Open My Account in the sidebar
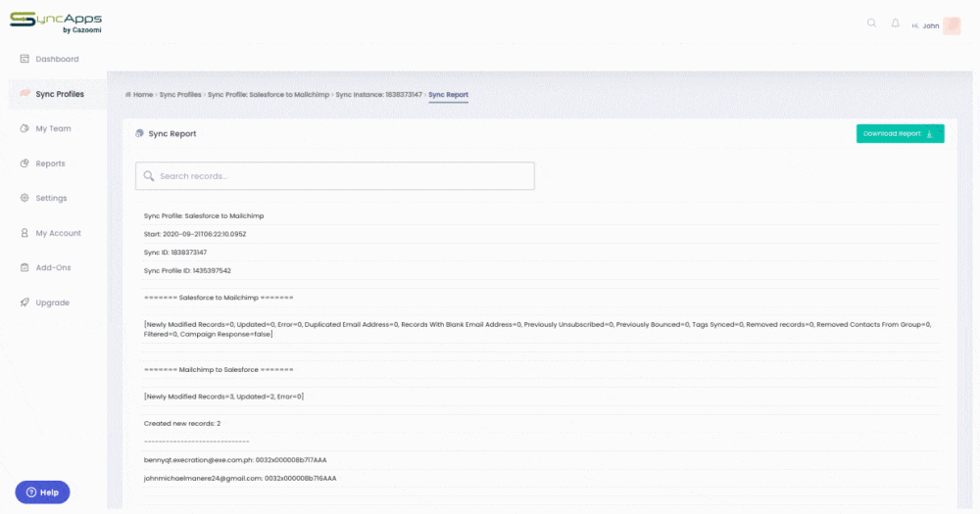Image resolution: width=980 pixels, height=514 pixels. 58,233
